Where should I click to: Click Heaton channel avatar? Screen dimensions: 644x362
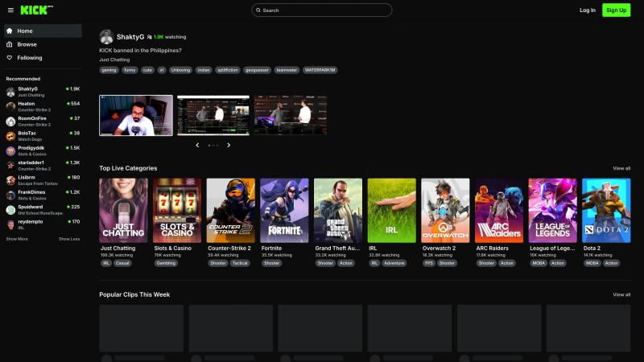click(x=10, y=107)
